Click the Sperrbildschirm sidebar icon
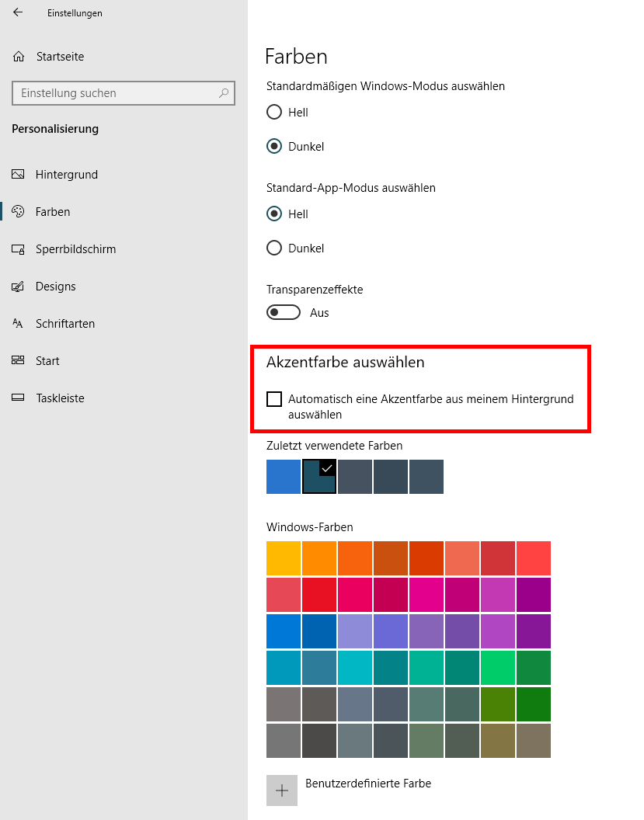 tap(19, 249)
